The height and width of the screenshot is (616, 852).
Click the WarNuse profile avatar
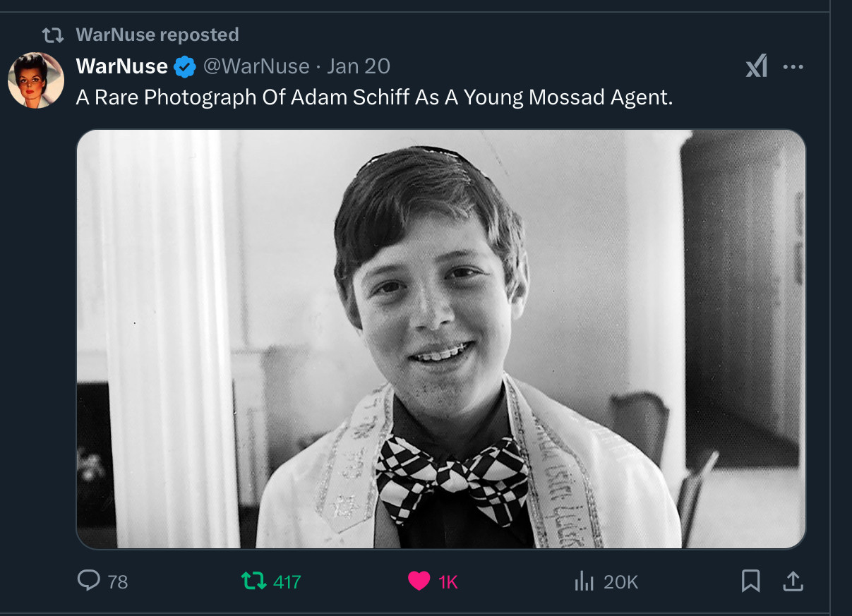[36, 80]
